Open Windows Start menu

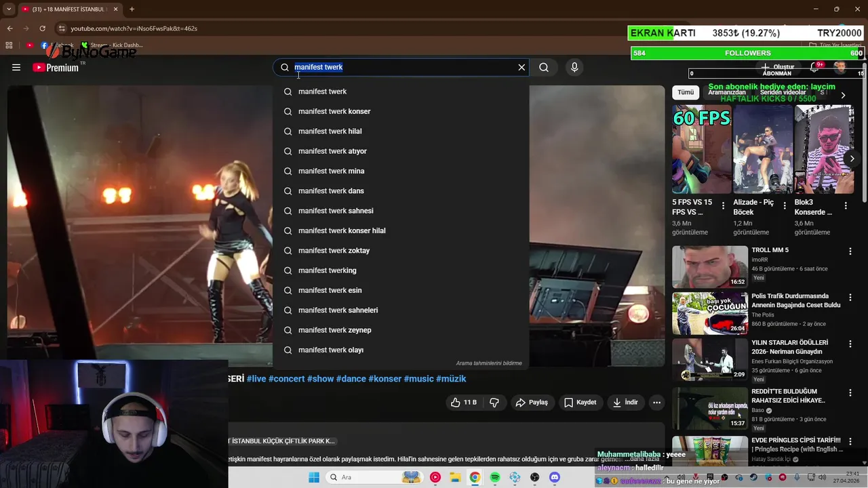tap(313, 477)
